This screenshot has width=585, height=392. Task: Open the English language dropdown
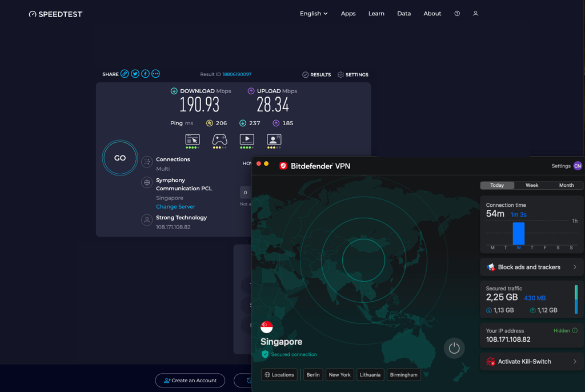[x=314, y=14]
